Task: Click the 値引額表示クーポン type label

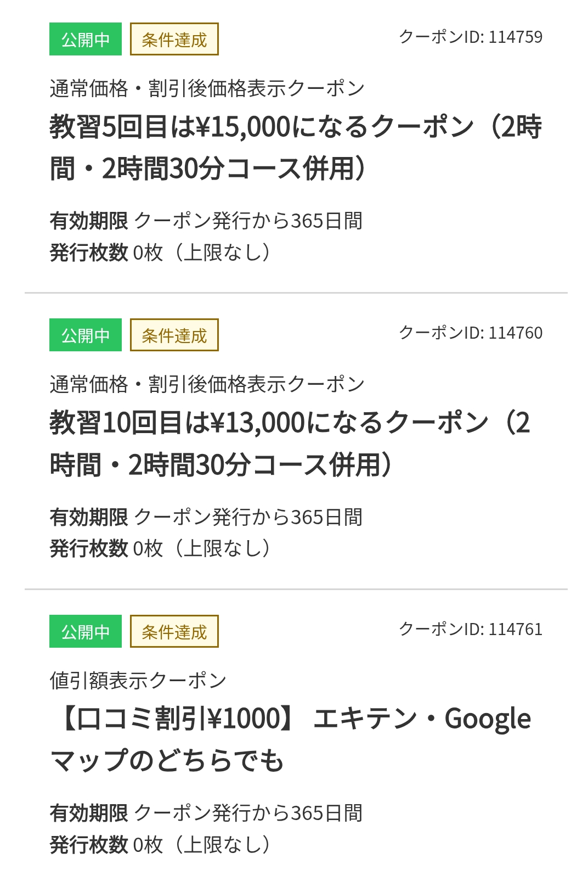Action: [x=138, y=681]
